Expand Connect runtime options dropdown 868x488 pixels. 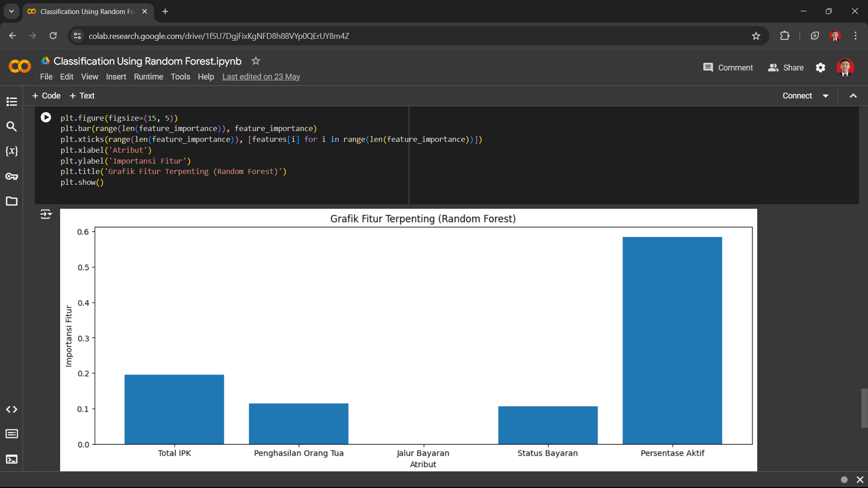pos(826,96)
